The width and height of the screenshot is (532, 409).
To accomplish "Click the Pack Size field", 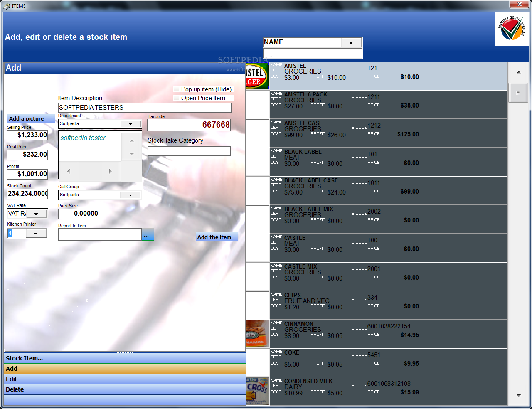I will 79,214.
